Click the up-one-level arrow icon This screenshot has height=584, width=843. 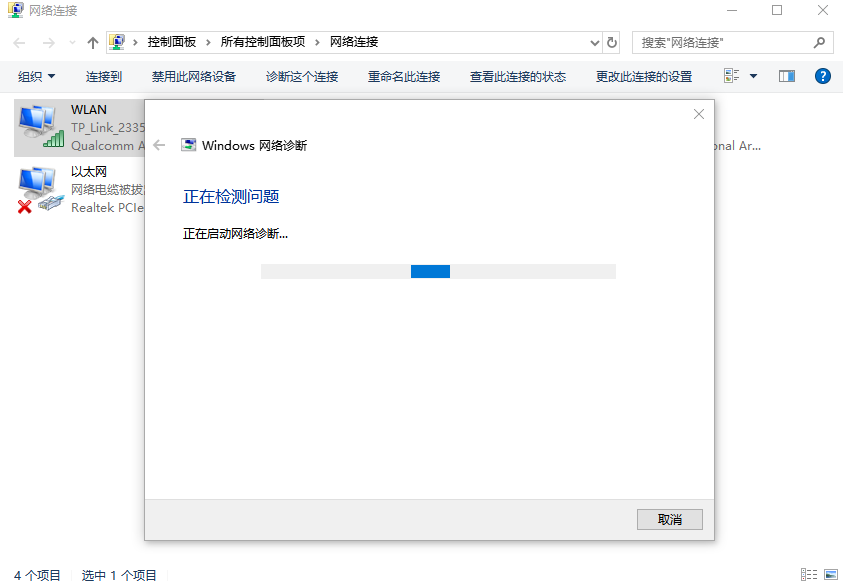coord(91,41)
